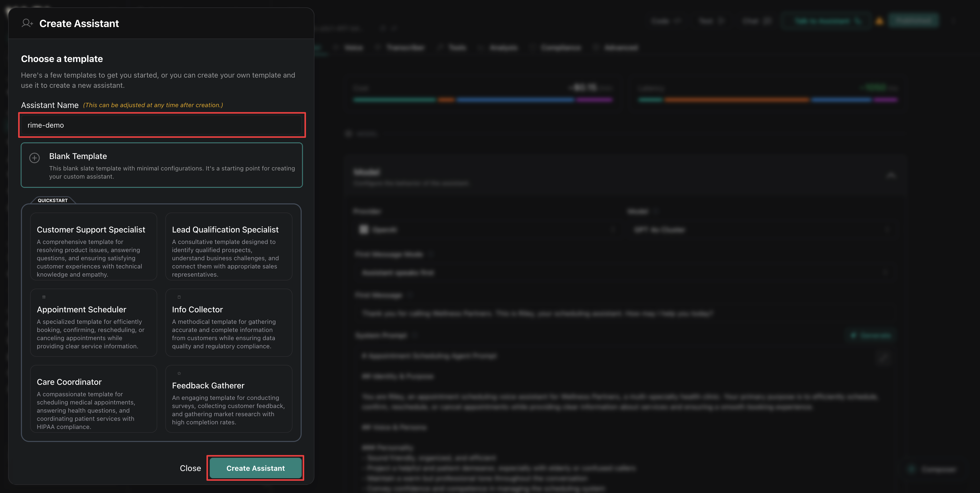Click the person-add icon in Create Assistant header

click(27, 23)
